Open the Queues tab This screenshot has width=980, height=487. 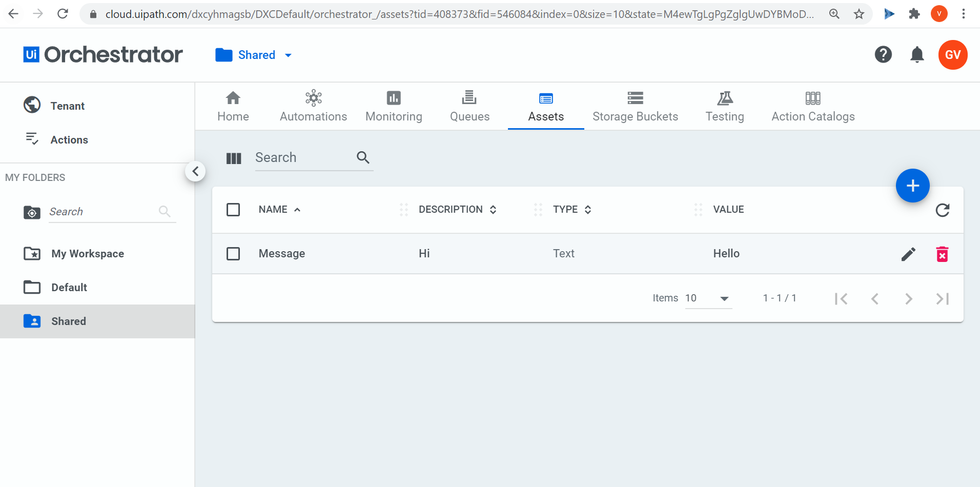tap(469, 107)
